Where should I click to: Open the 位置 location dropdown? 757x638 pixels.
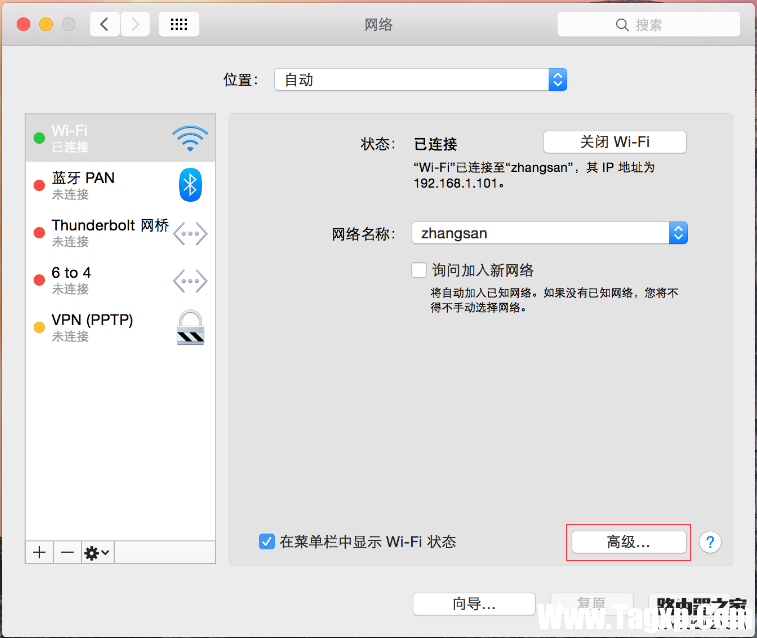(421, 80)
